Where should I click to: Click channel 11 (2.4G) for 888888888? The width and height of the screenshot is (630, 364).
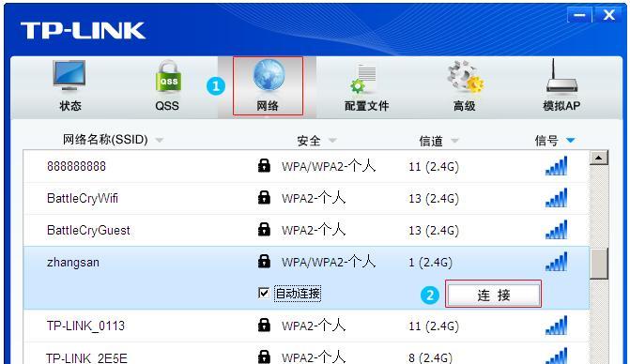click(434, 167)
